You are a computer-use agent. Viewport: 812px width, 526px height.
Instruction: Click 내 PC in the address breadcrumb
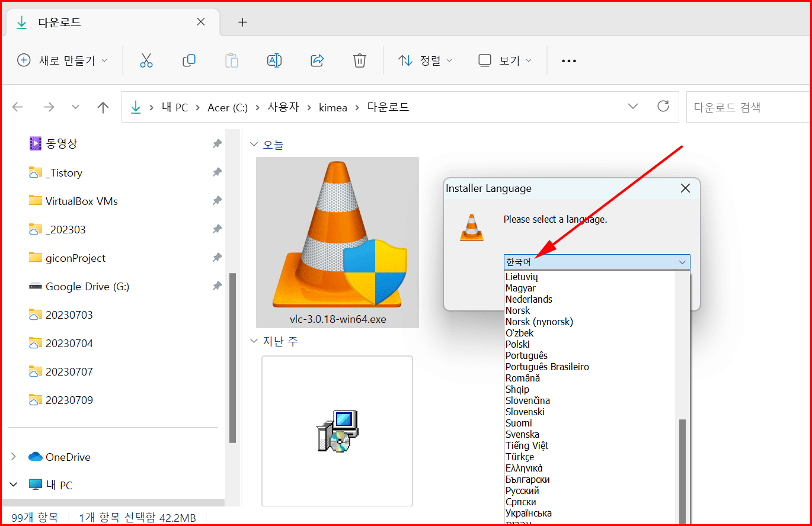pos(175,107)
